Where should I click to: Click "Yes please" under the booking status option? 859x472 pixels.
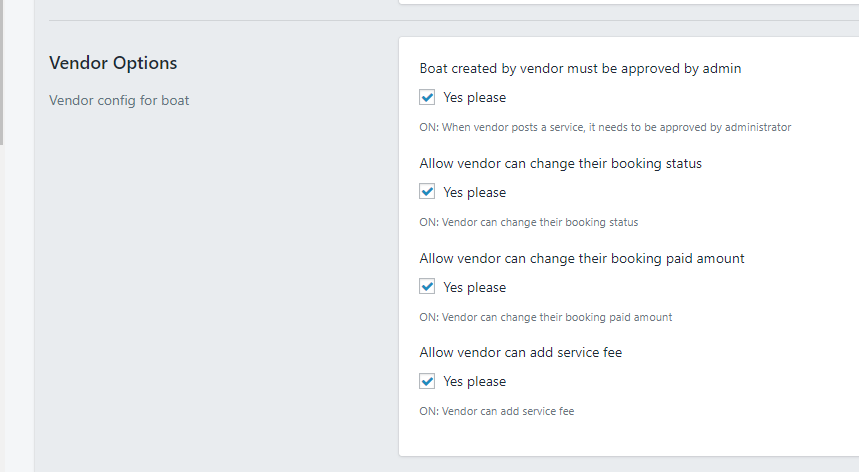474,192
